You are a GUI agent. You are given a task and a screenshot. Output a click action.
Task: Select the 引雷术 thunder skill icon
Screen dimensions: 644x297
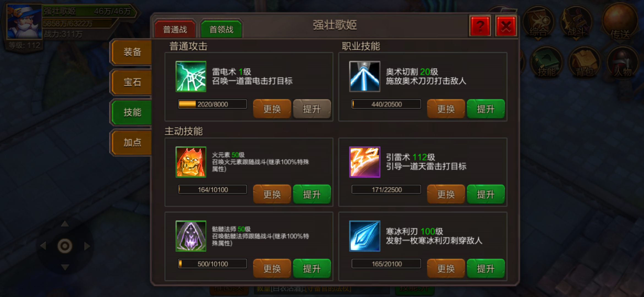[x=365, y=162]
